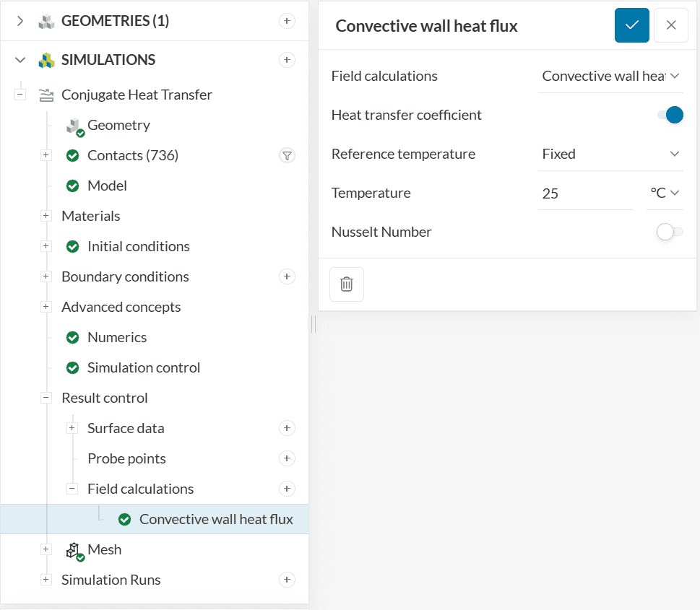Confirm settings with the blue checkmark button
The height and width of the screenshot is (610, 700).
[632, 25]
